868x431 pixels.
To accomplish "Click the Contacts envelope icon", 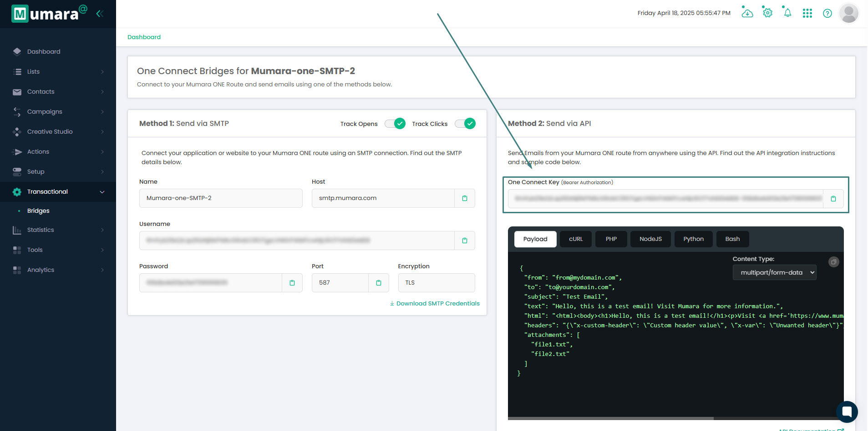I will (x=17, y=92).
